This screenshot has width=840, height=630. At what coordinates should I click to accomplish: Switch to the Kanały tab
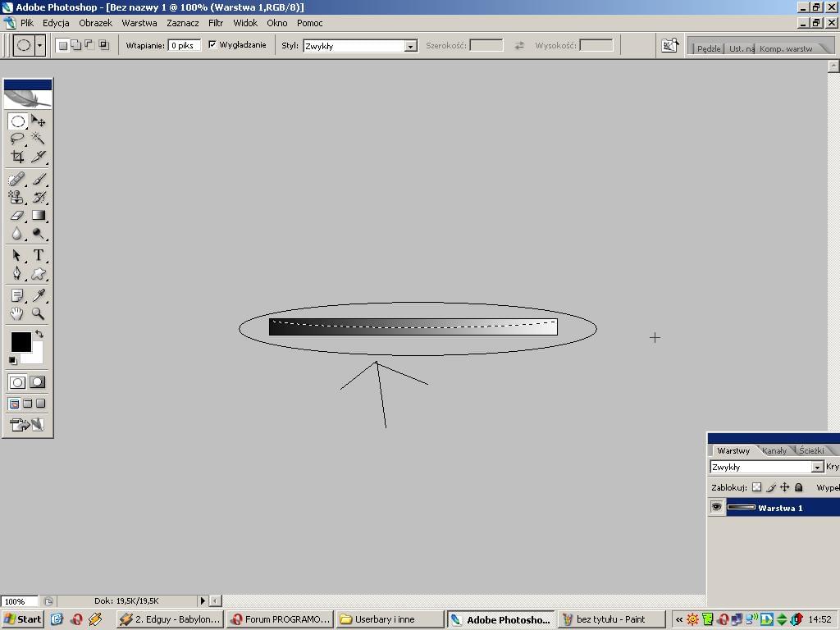774,450
